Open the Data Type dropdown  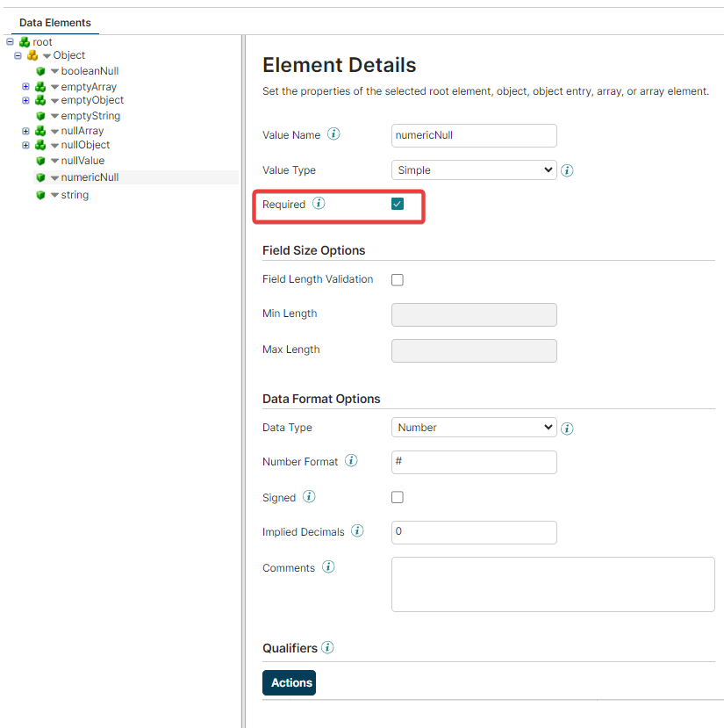pos(474,428)
